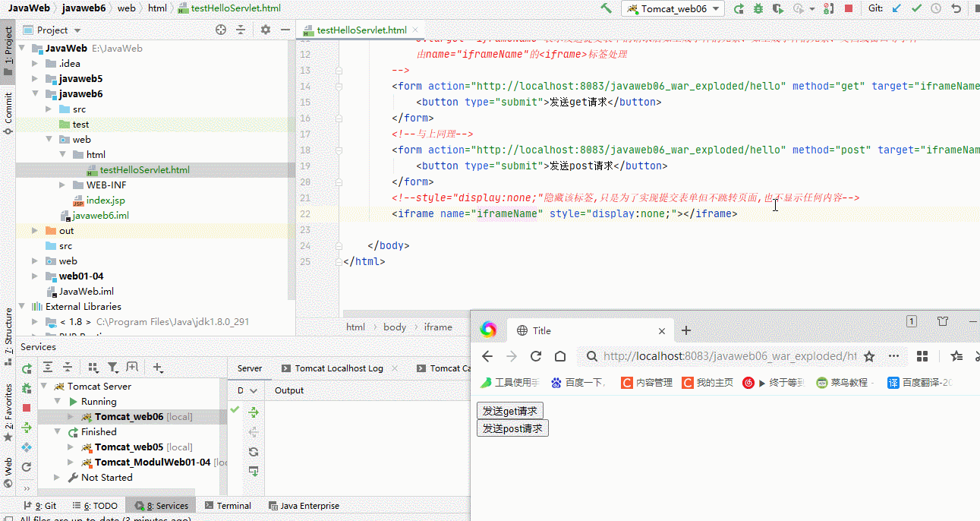Click Services red stop square
The height and width of the screenshot is (521, 980).
tap(27, 408)
